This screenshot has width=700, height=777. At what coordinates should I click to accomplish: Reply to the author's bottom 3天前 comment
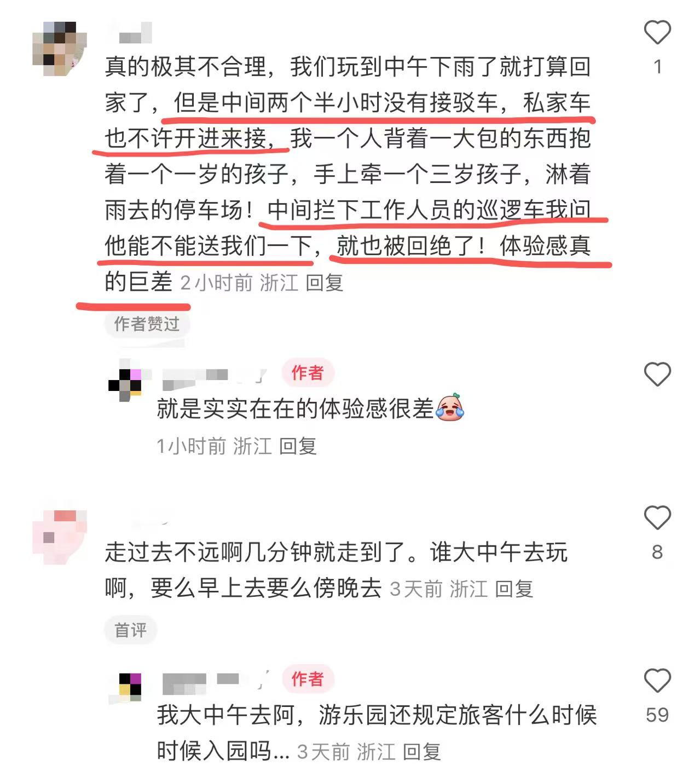[421, 752]
